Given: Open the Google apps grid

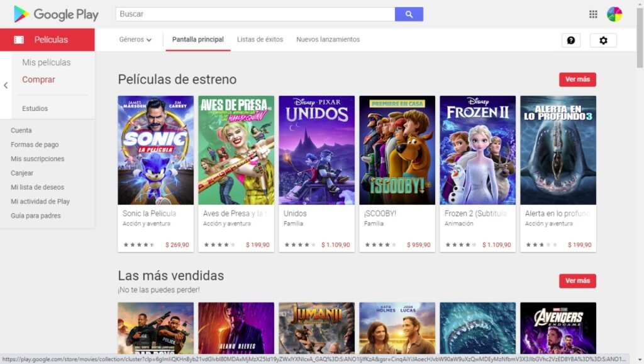Looking at the screenshot, I should click(x=593, y=14).
